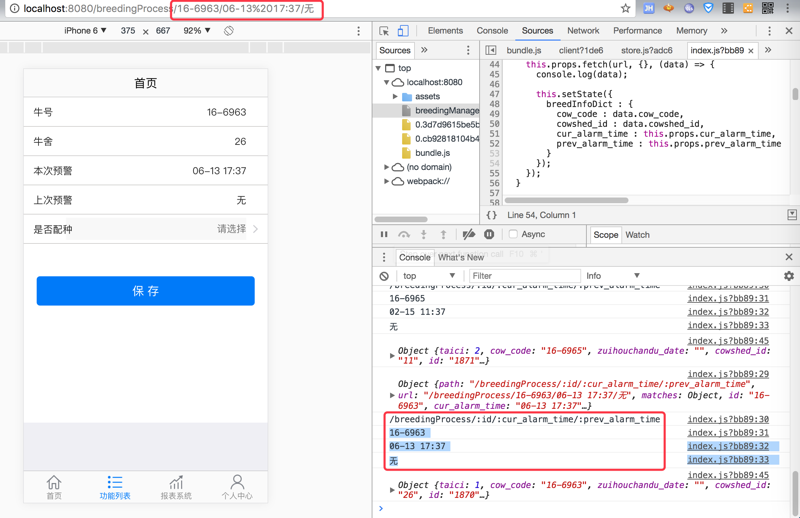Click the console Filter input field
Viewport: 800px width, 518px height.
[524, 276]
